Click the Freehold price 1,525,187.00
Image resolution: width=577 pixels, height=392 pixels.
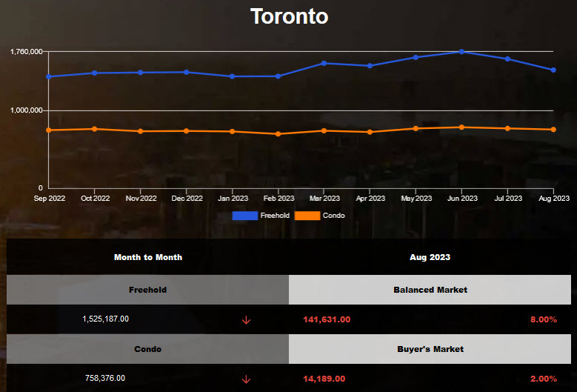point(106,319)
